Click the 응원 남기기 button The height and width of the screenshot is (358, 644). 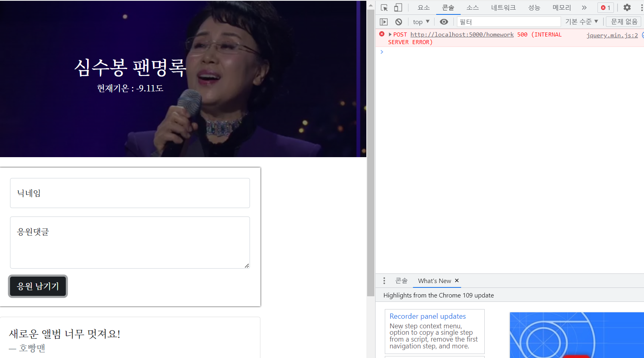[38, 286]
